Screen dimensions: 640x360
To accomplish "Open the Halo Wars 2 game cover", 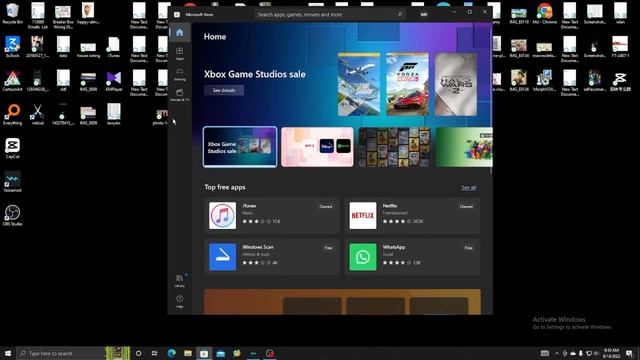I will coord(456,84).
